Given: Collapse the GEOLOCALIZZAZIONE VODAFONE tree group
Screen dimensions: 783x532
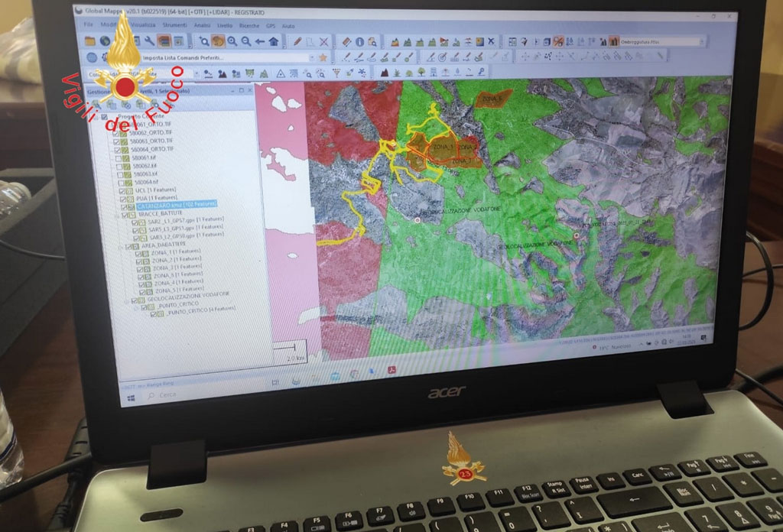Looking at the screenshot, I should coord(127,301).
